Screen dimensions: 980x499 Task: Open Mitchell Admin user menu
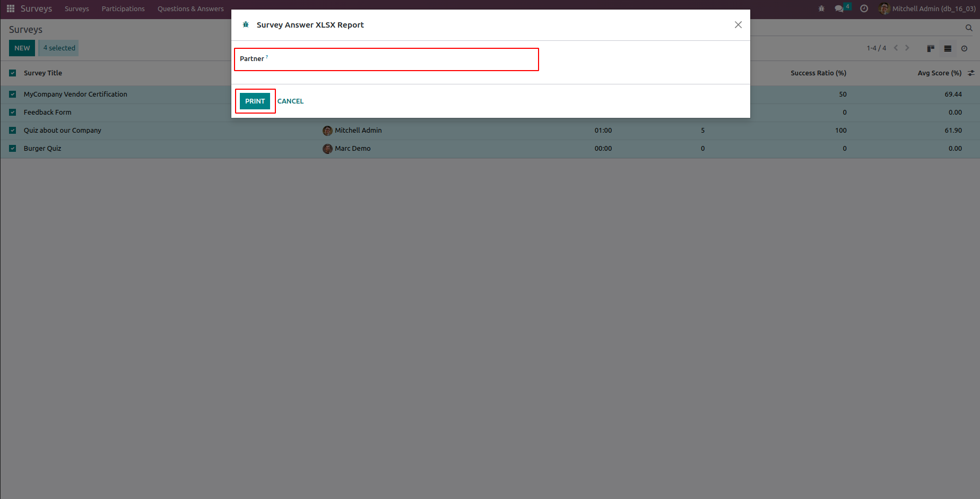pyautogui.click(x=927, y=8)
